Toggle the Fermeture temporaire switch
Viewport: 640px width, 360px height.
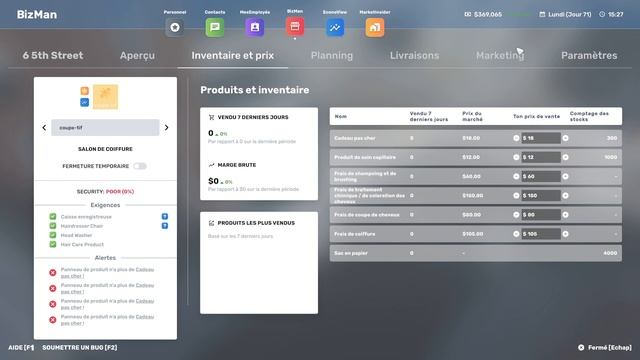(140, 166)
